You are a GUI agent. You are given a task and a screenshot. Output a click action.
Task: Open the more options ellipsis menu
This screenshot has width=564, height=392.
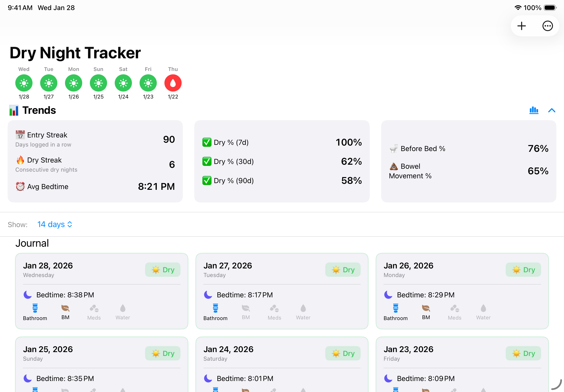pyautogui.click(x=547, y=26)
